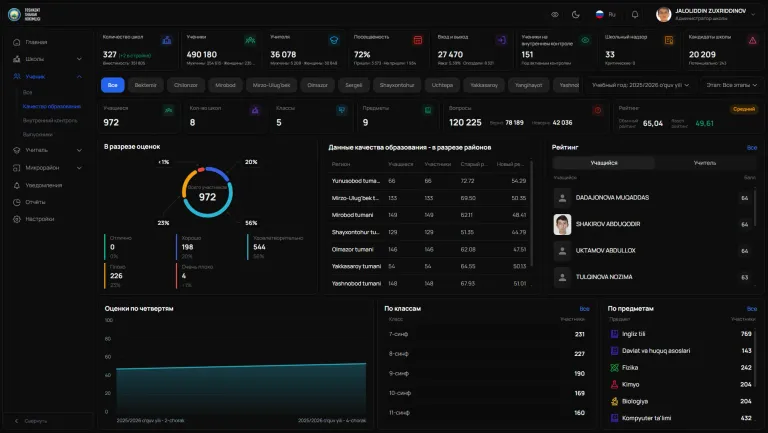
Task: Click the Biologiya subject icon
Action: [x=614, y=401]
